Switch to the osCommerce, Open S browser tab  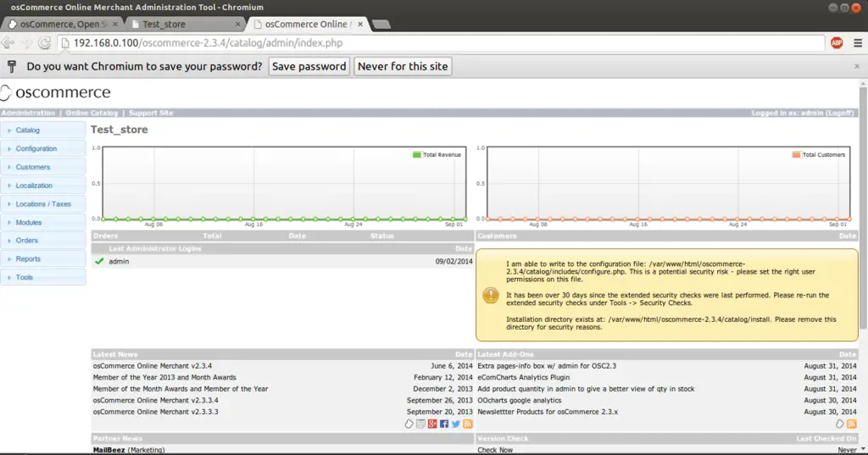(x=63, y=24)
